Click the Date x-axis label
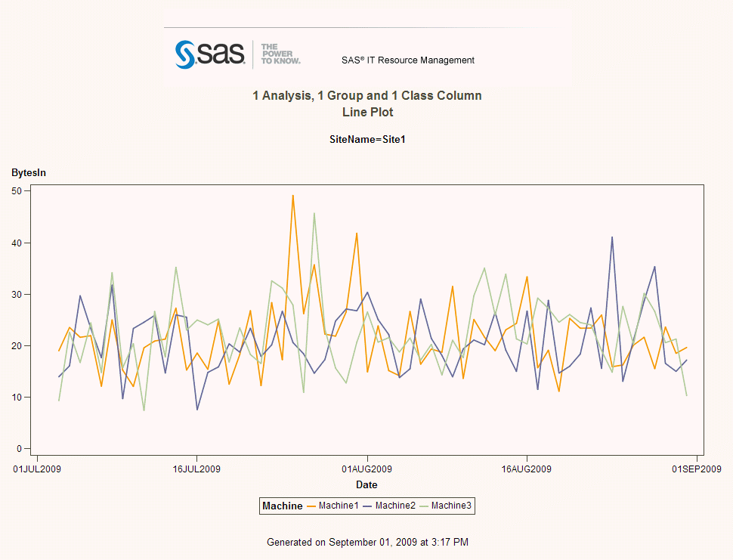The image size is (733, 560). (x=366, y=485)
